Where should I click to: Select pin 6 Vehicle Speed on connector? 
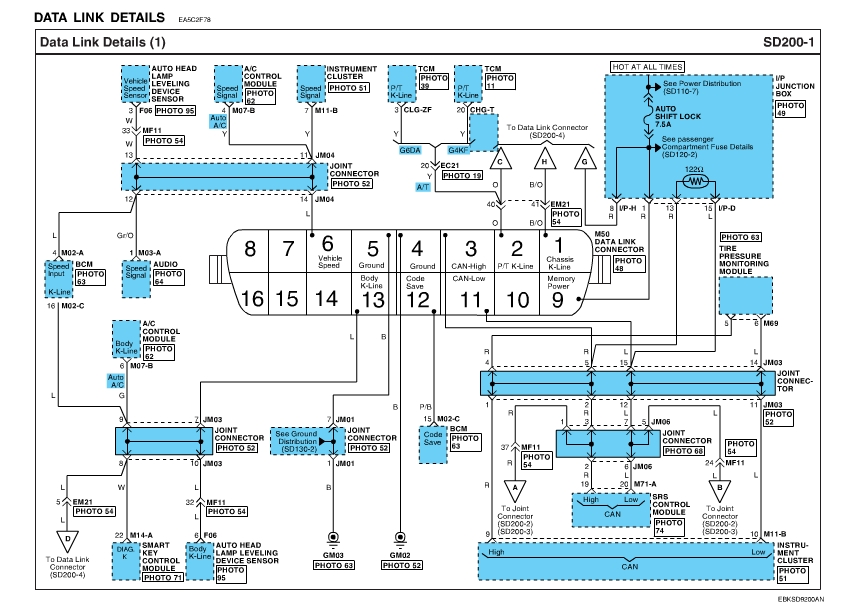[326, 246]
